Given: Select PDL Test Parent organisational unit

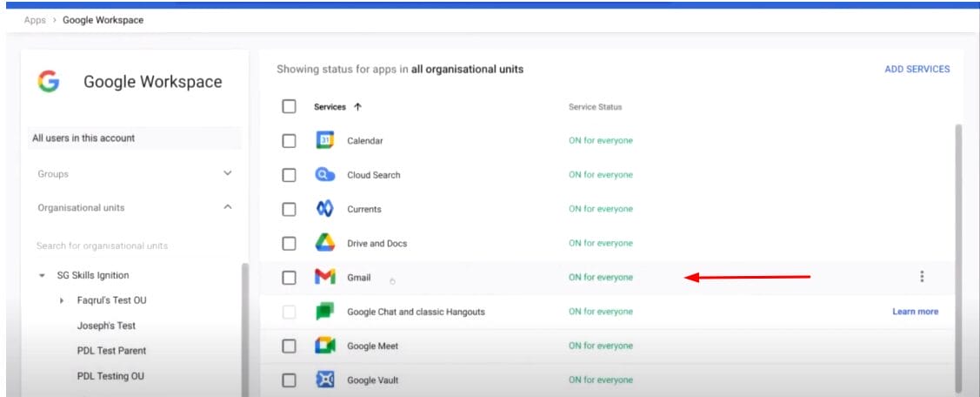Looking at the screenshot, I should [111, 351].
